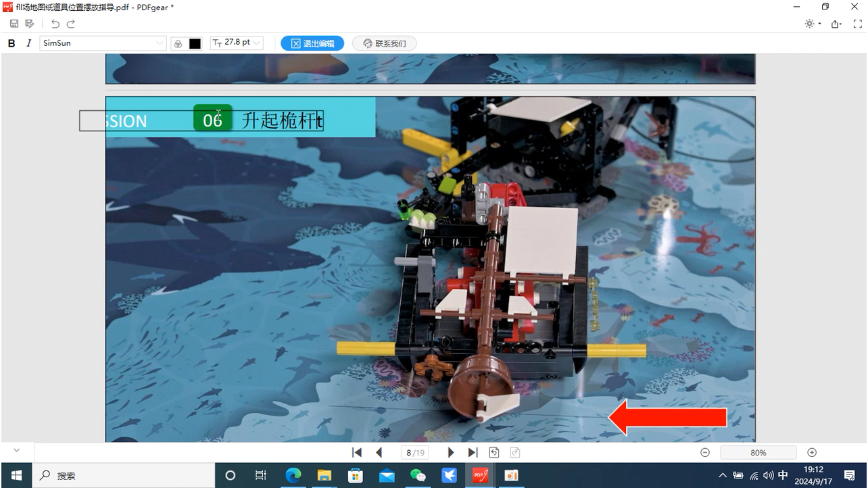
Task: Open the 27.8 pt font size dropdown
Action: [x=236, y=43]
